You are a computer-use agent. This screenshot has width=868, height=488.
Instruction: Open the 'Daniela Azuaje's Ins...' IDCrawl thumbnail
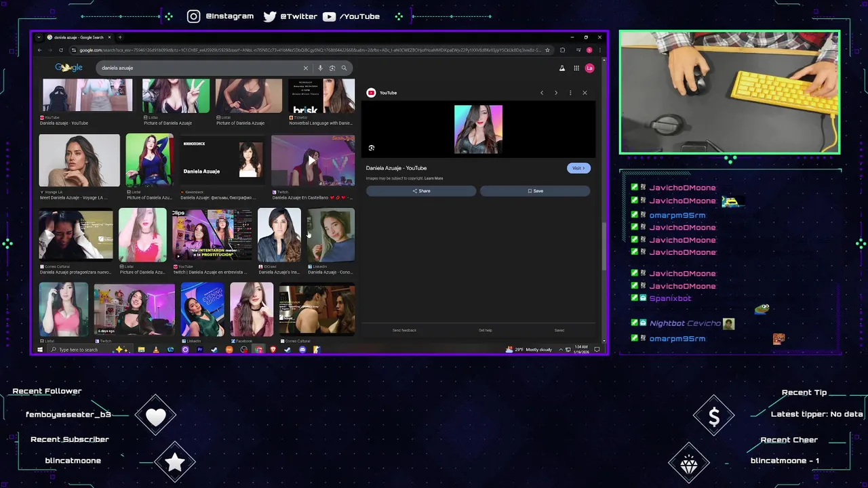(279, 235)
